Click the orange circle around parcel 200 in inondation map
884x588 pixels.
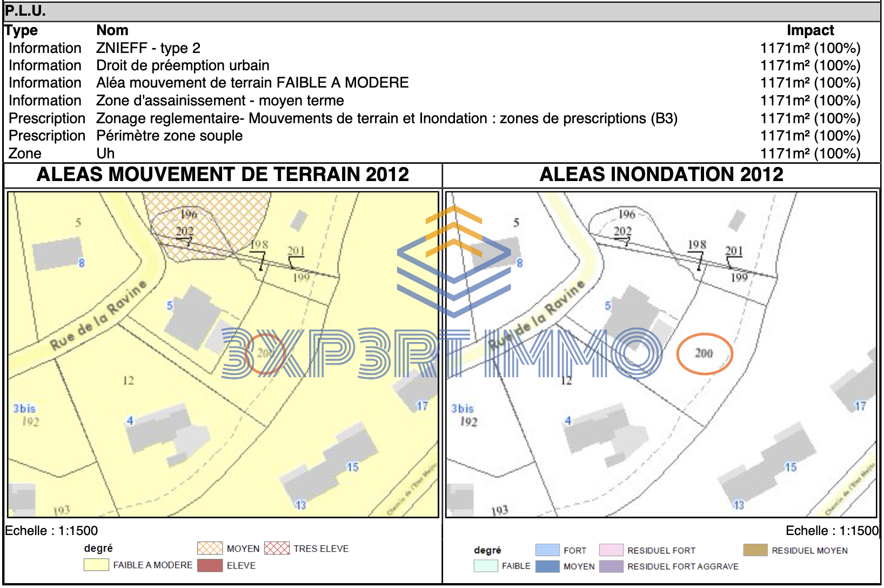704,353
